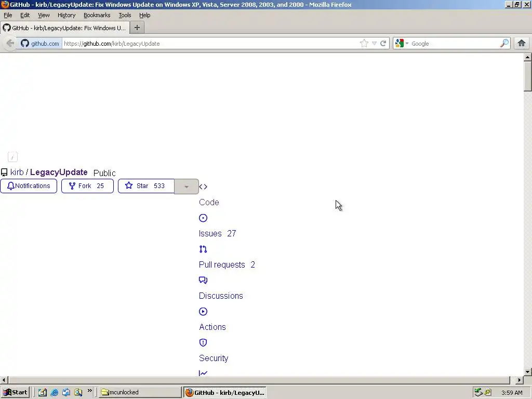Open the Help menu
The width and height of the screenshot is (532, 399).
(x=144, y=15)
